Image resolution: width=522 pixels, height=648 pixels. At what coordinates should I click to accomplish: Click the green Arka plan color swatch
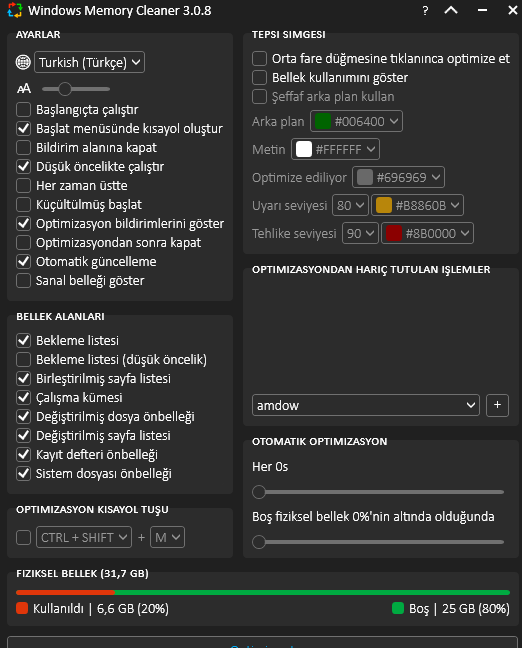coord(323,121)
